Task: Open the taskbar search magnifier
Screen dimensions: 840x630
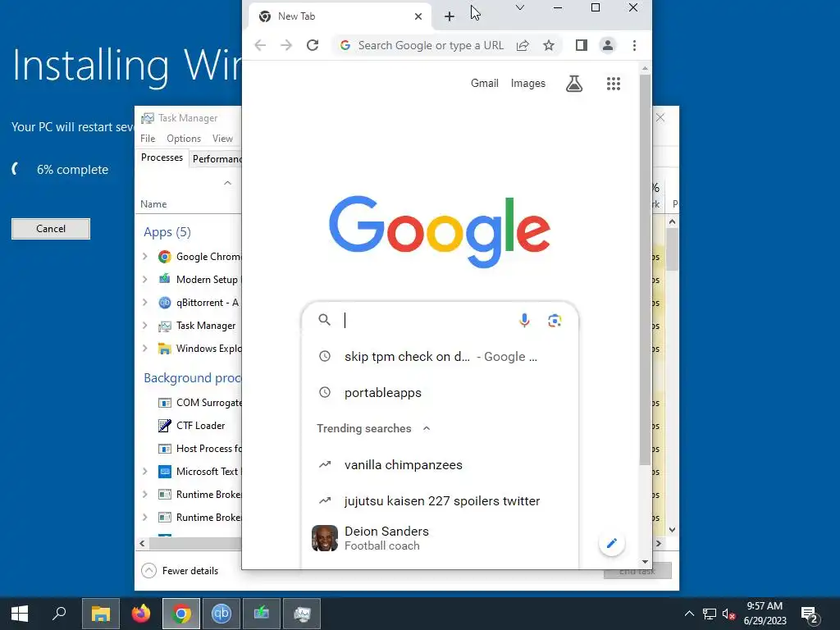Action: (x=59, y=614)
